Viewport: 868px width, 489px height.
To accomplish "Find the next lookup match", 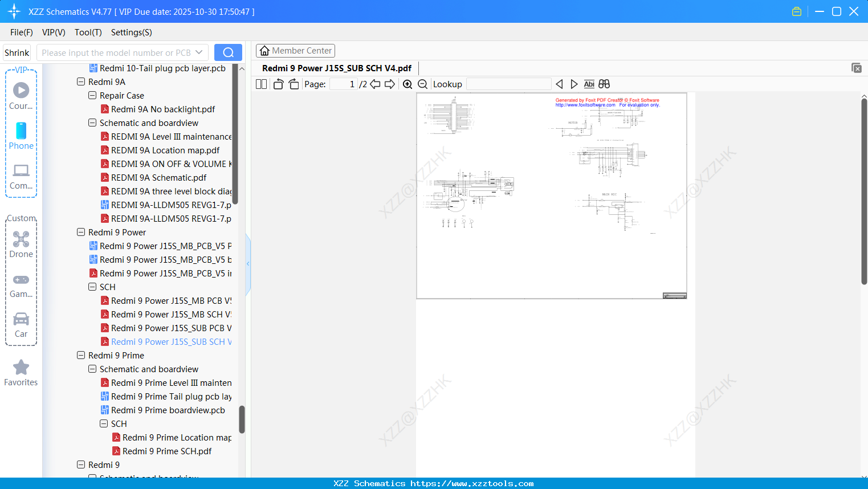I will tap(574, 84).
